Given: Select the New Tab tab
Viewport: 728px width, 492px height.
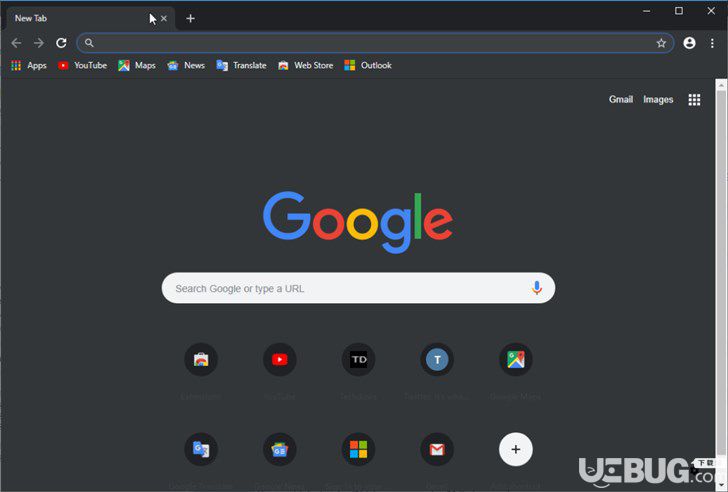Looking at the screenshot, I should [91, 19].
